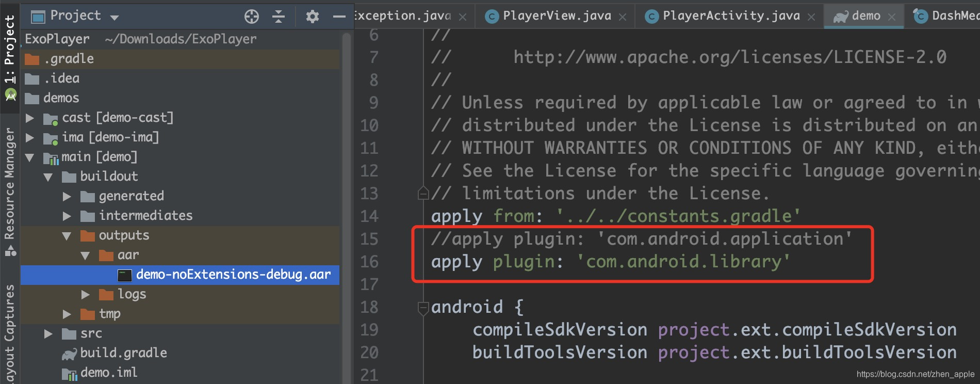Collapse the aar folder
This screenshot has height=384, width=980.
click(86, 255)
